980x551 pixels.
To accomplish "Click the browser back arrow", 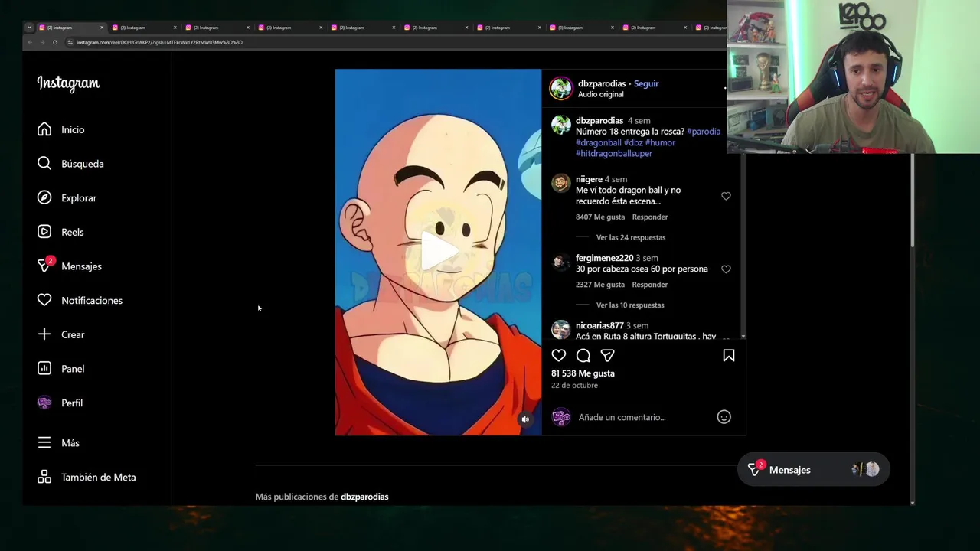I will [x=30, y=42].
